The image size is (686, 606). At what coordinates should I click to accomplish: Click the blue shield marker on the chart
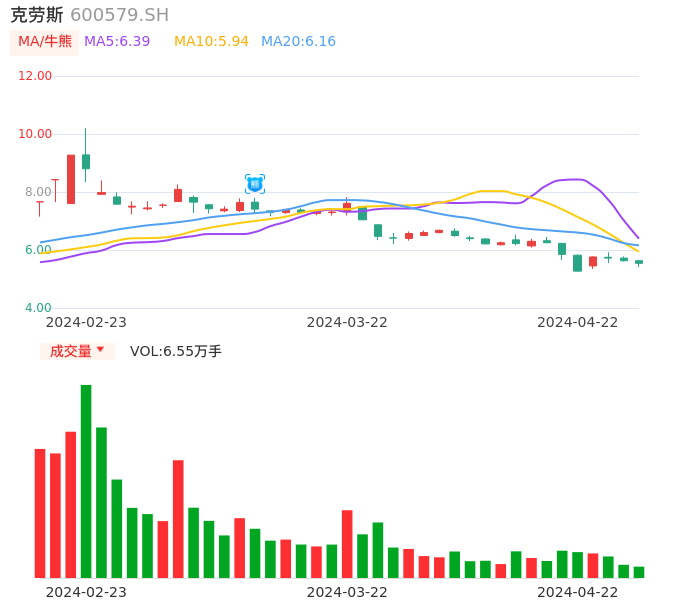pos(255,184)
